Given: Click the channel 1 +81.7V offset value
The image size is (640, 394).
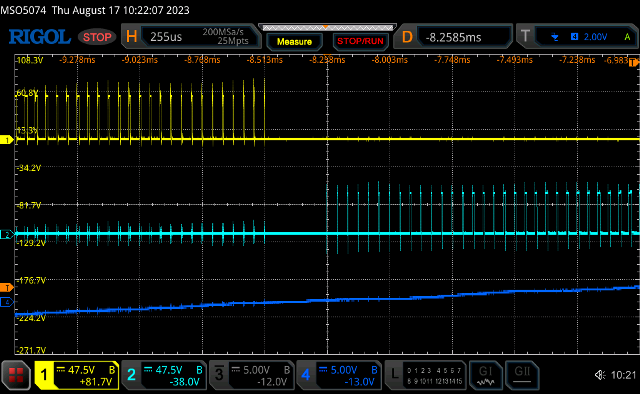Looking at the screenshot, I should click(x=96, y=382).
